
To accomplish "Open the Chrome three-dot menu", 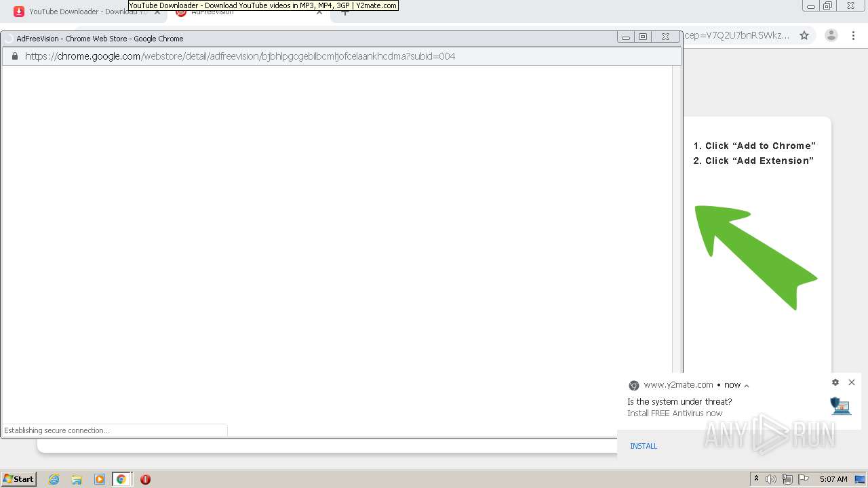I will [853, 35].
